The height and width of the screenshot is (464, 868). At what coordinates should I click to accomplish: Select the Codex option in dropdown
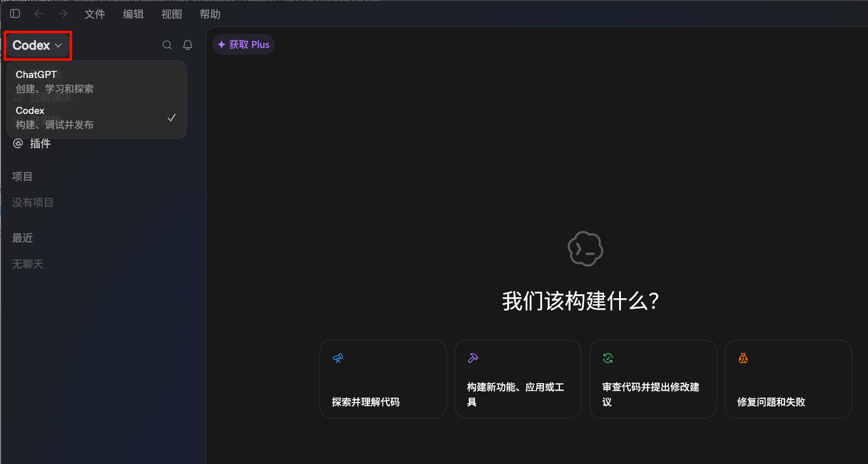(x=97, y=118)
